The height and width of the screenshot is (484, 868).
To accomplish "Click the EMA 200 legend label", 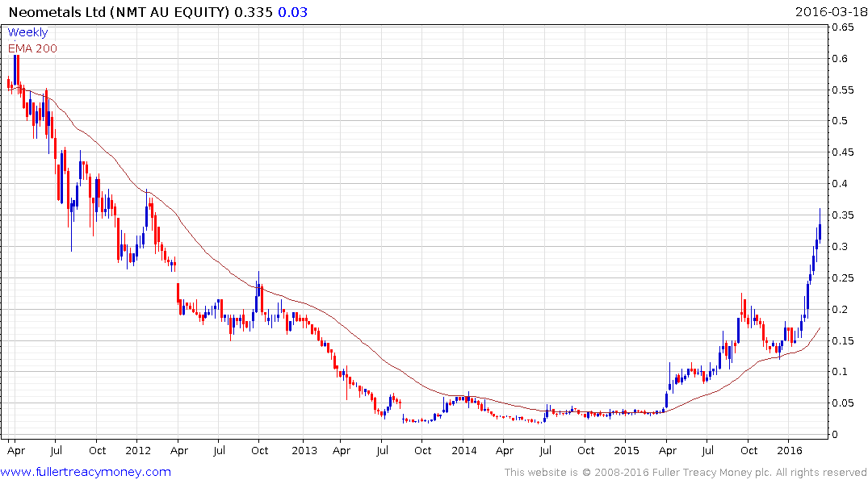I will click(32, 48).
